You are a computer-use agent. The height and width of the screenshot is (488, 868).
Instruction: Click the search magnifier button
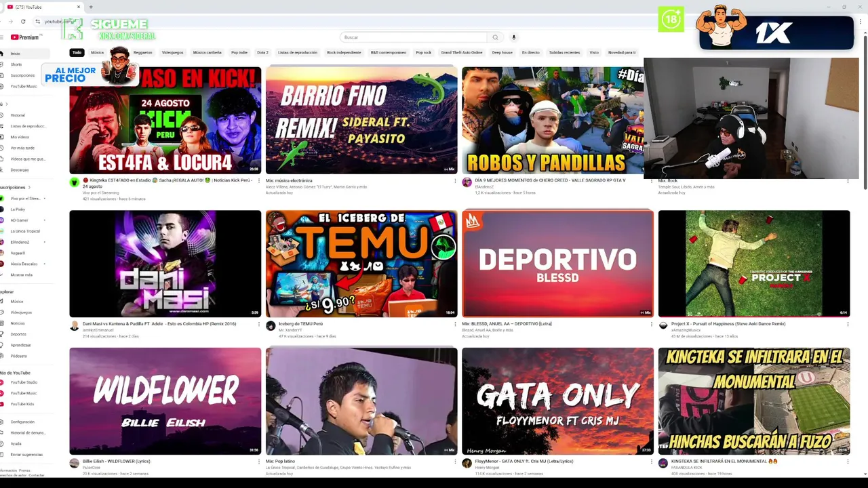(x=495, y=37)
